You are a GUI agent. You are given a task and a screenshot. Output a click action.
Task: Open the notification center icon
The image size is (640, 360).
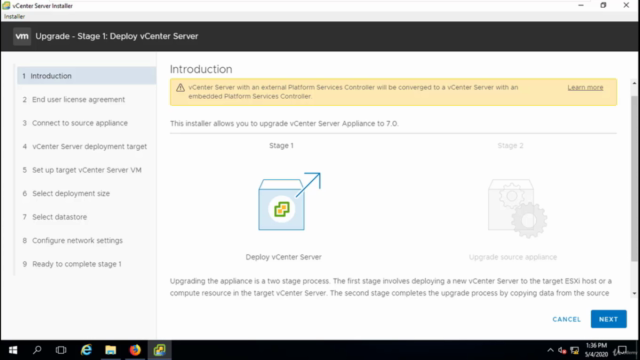click(622, 350)
